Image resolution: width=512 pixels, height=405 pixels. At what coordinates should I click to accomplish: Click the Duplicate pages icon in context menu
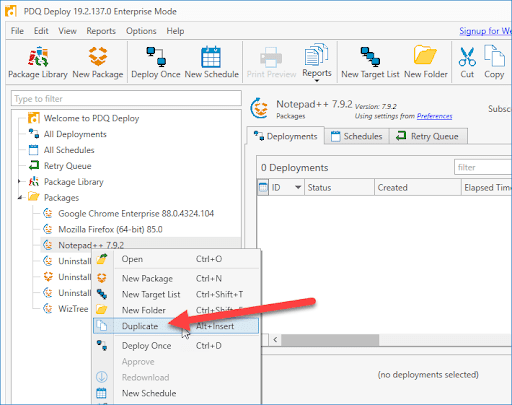click(x=102, y=326)
